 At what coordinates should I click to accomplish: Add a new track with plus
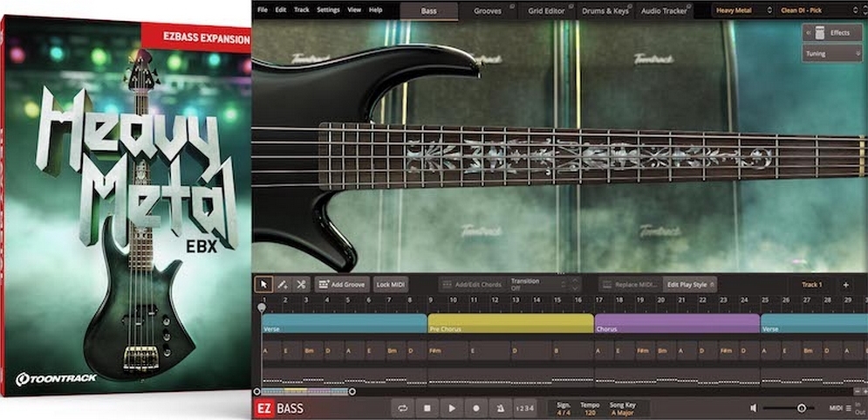(845, 285)
